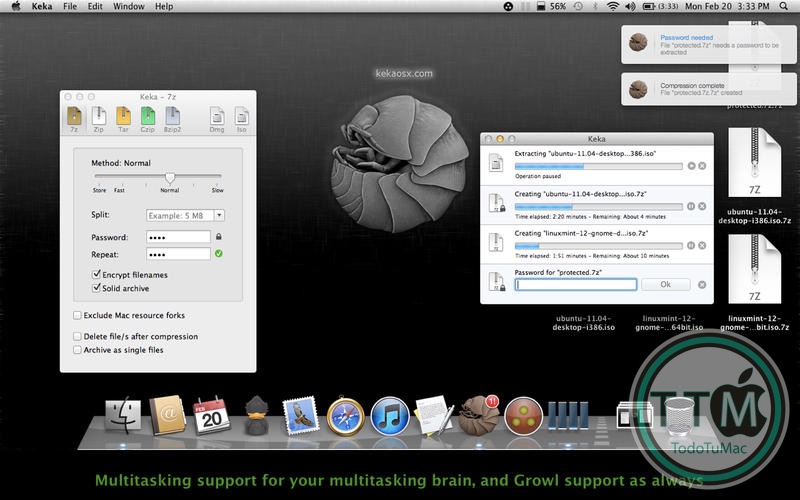Open the Help menu
Screen dimensions: 800x500
164,6
